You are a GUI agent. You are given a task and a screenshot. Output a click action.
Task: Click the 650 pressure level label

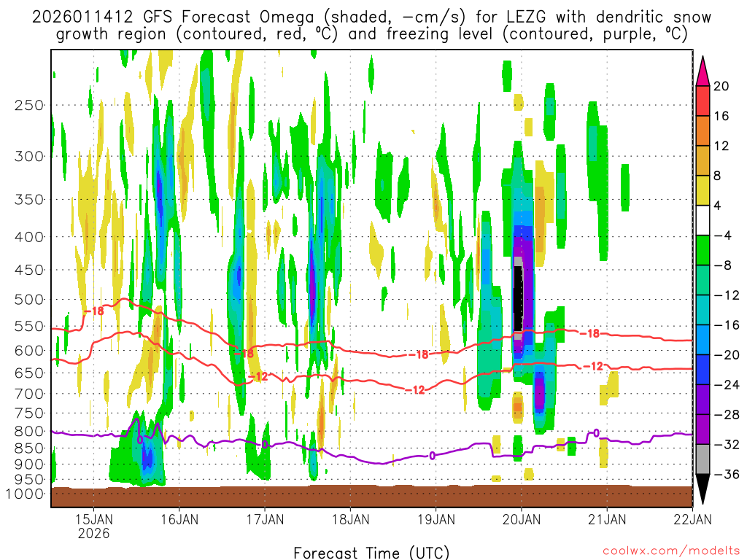click(x=29, y=373)
